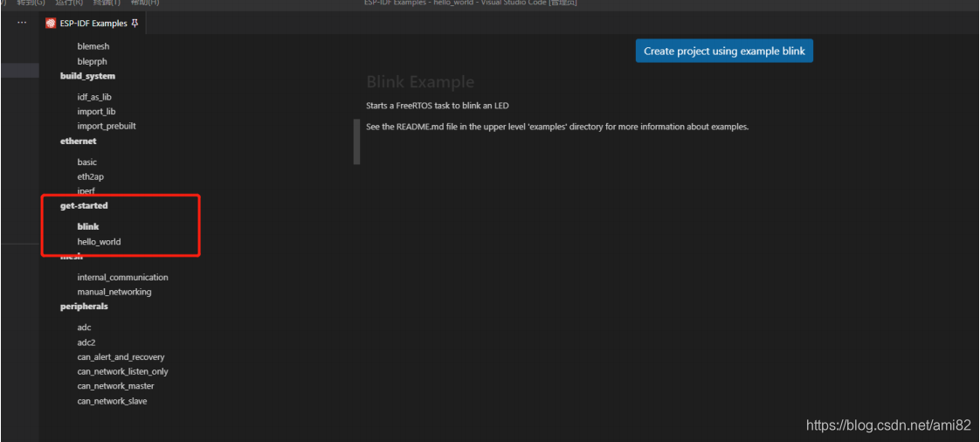Select the blemesh example
Image resolution: width=980 pixels, height=442 pixels.
coord(93,46)
